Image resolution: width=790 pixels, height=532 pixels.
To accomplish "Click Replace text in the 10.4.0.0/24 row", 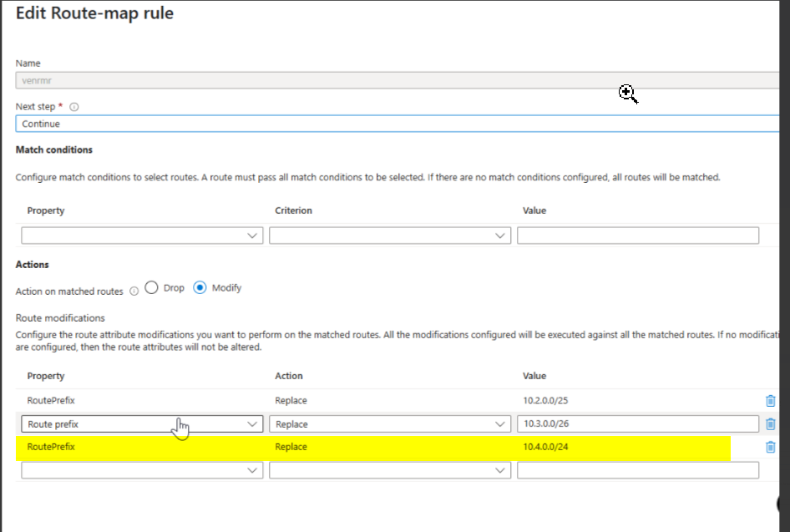I will (291, 447).
